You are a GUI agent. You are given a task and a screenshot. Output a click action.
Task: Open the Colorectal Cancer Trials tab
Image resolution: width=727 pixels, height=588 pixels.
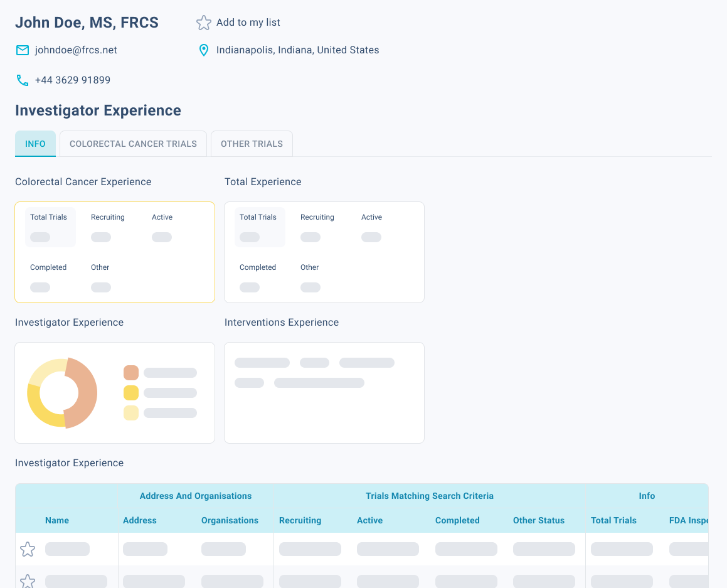pos(133,144)
